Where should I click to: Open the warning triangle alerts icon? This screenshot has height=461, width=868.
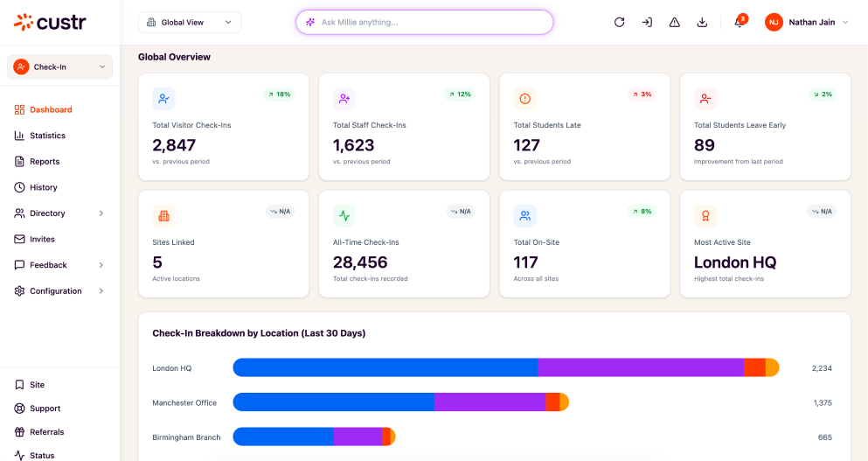click(x=674, y=22)
